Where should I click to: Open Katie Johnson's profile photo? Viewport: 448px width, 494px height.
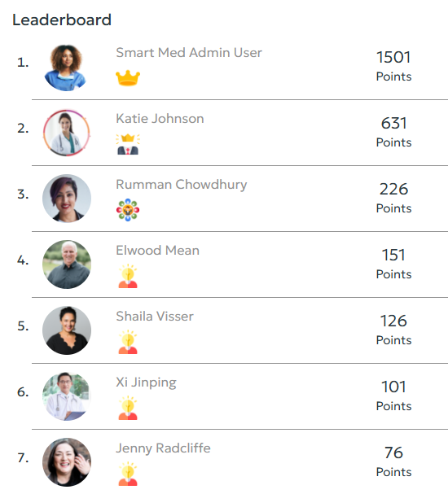click(x=67, y=133)
